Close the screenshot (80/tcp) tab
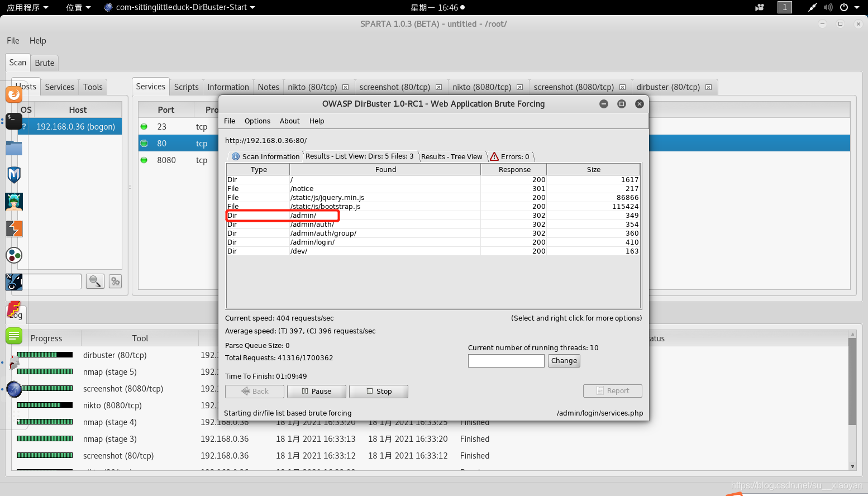Image resolution: width=868 pixels, height=496 pixels. coord(438,87)
